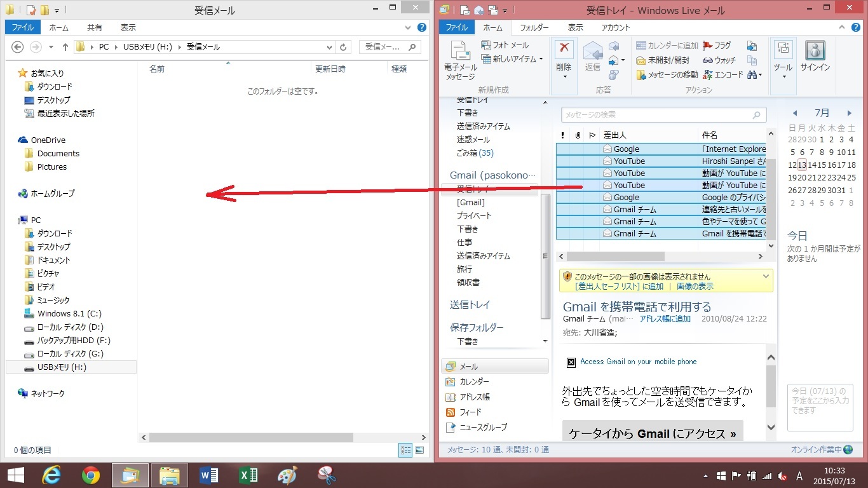Image resolution: width=868 pixels, height=488 pixels.
Task: Click カレンダーに追加 in the ribbon
Action: tap(667, 46)
